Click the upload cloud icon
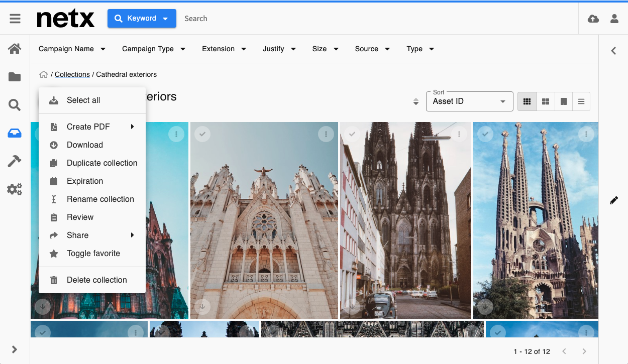 click(593, 19)
